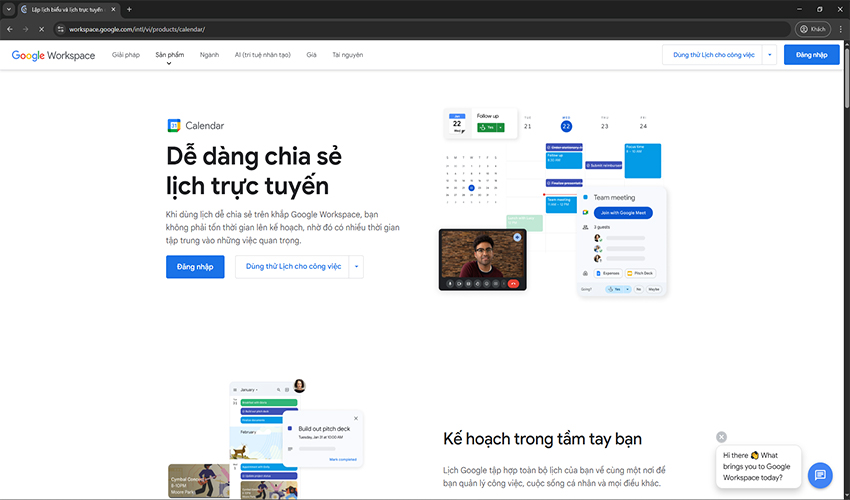The height and width of the screenshot is (500, 850).
Task: Expand the Sản phẩm menu
Action: pyautogui.click(x=170, y=55)
